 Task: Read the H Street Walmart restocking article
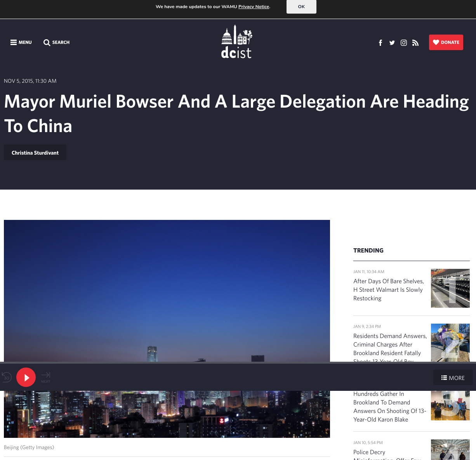pyautogui.click(x=389, y=290)
